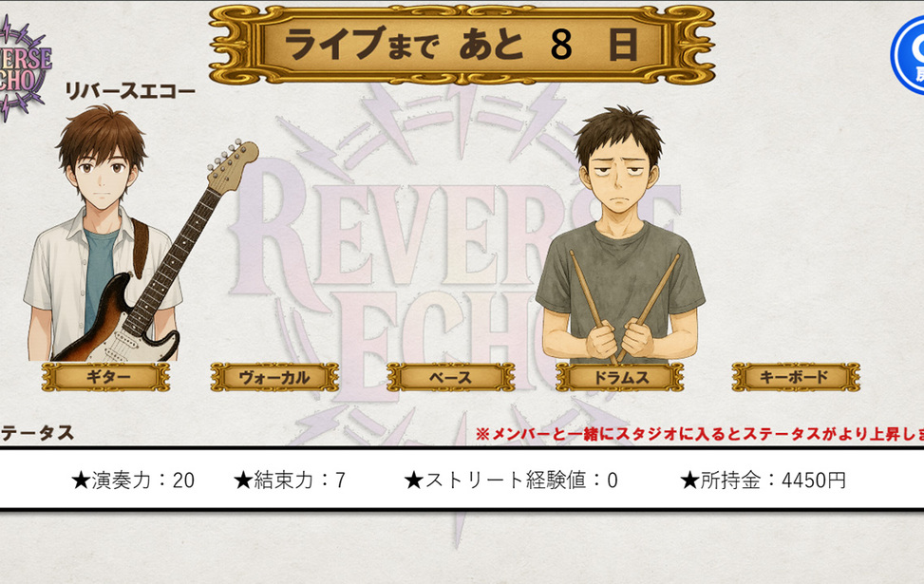Click the ステータス section heading

[36, 433]
